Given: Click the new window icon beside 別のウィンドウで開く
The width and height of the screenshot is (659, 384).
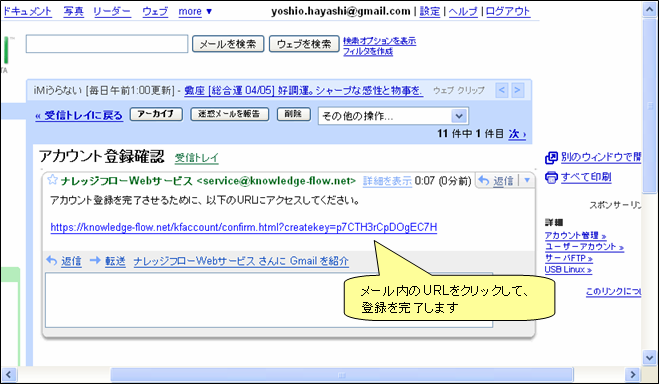Looking at the screenshot, I should 551,158.
